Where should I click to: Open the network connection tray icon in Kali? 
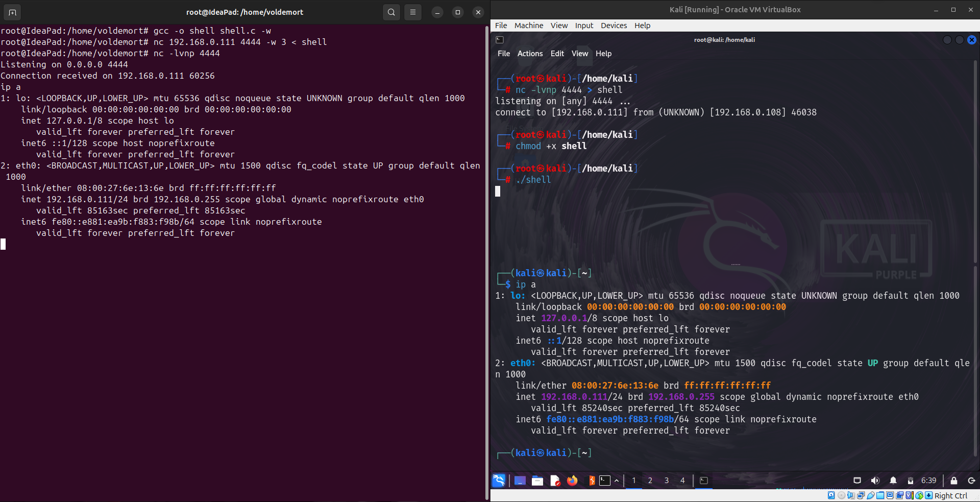tap(857, 481)
